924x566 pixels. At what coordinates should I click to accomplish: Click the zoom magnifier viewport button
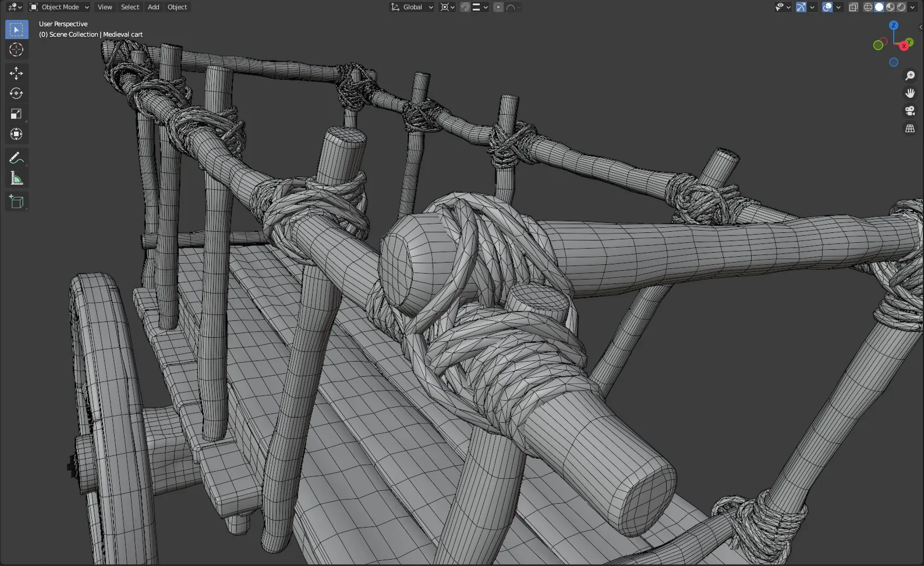point(910,76)
